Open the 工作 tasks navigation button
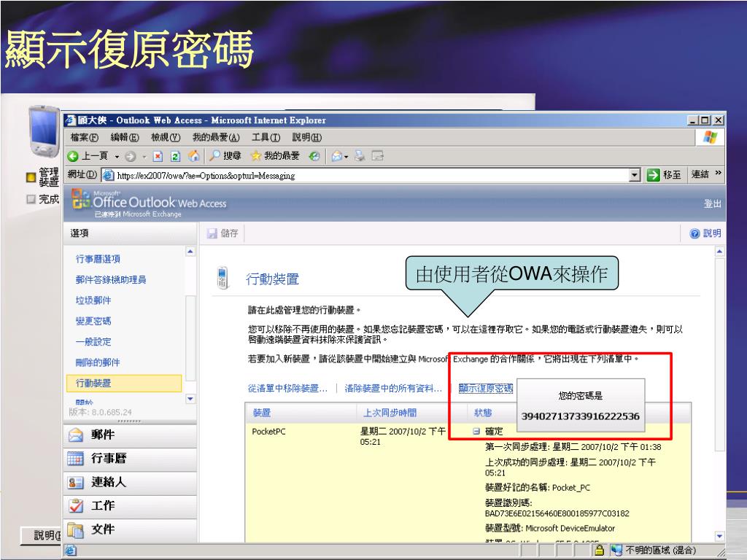This screenshot has height=560, width=747. (130, 506)
